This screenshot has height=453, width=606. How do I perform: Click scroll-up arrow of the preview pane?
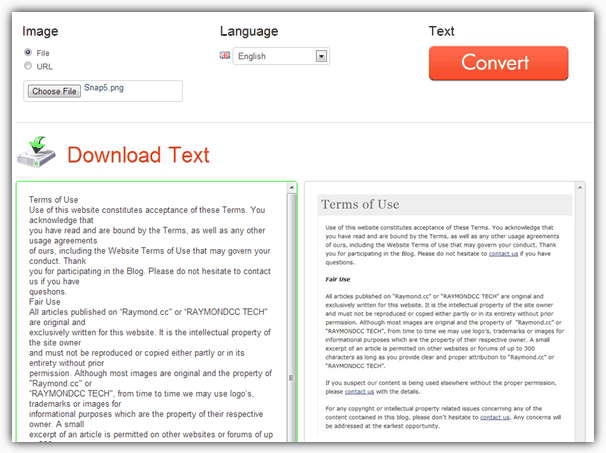(580, 189)
